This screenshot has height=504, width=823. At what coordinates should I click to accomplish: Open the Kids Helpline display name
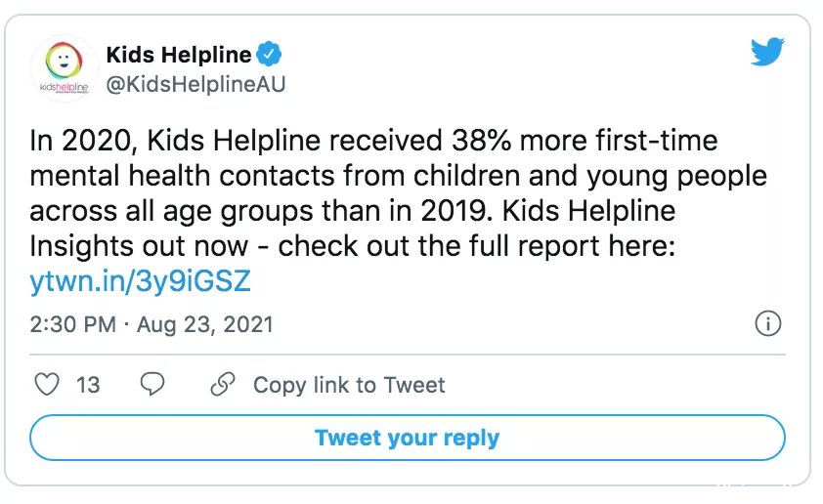click(x=179, y=55)
